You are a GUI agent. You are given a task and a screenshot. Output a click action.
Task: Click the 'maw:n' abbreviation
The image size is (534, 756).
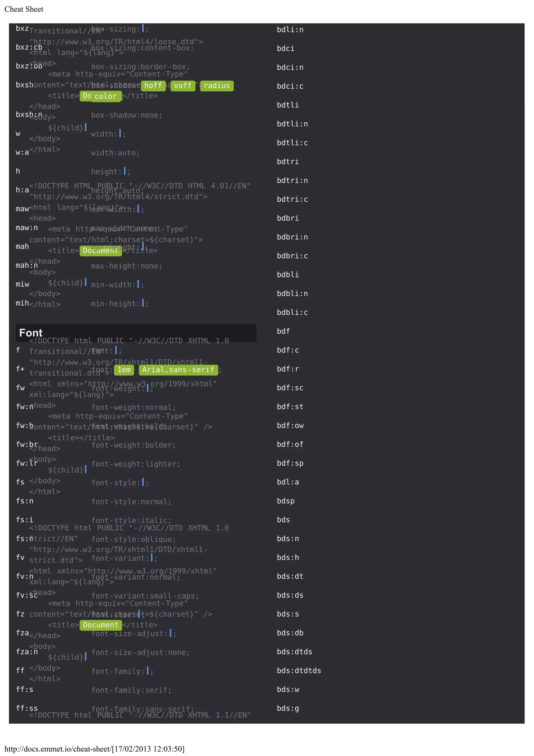(x=27, y=227)
